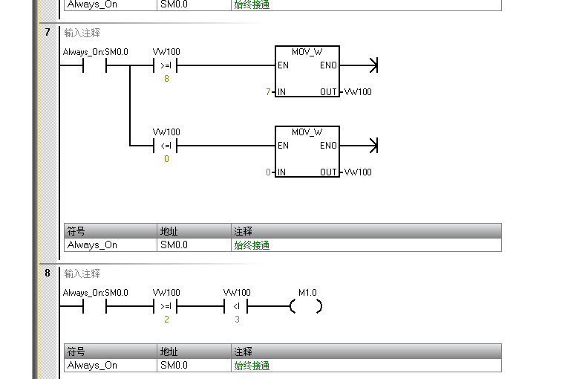Select the <I contact comparing VW100 with 3
The image size is (588, 379).
(237, 306)
